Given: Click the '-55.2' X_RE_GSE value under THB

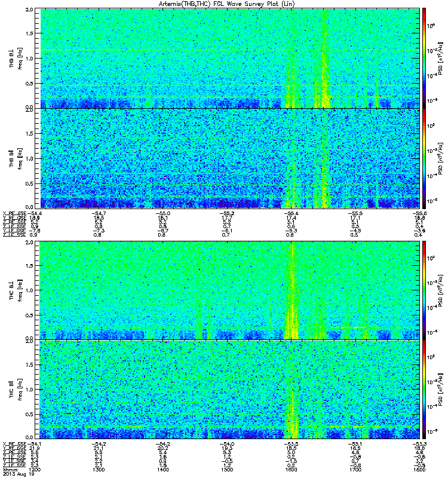Looking at the screenshot, I should point(227,213).
